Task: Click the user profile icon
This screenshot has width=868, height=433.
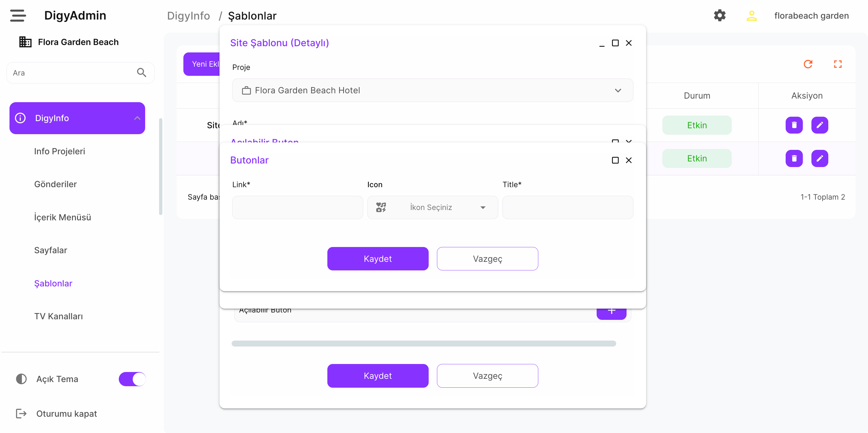Action: [751, 15]
